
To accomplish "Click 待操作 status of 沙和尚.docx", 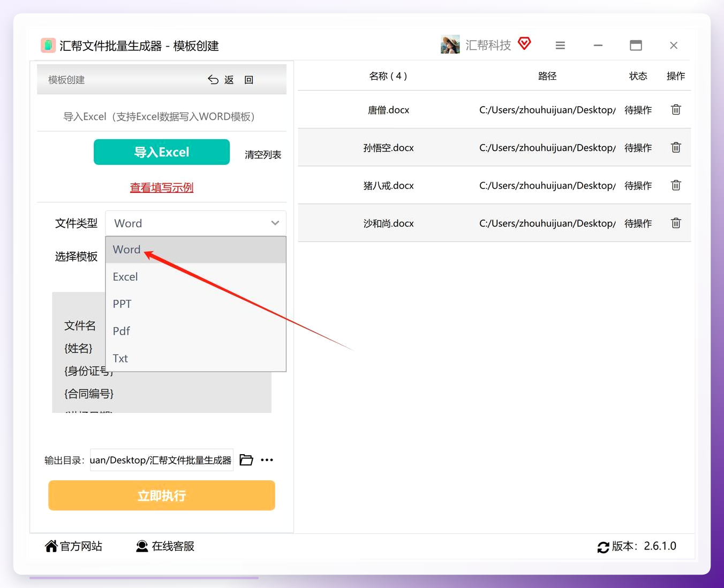I will [x=638, y=223].
